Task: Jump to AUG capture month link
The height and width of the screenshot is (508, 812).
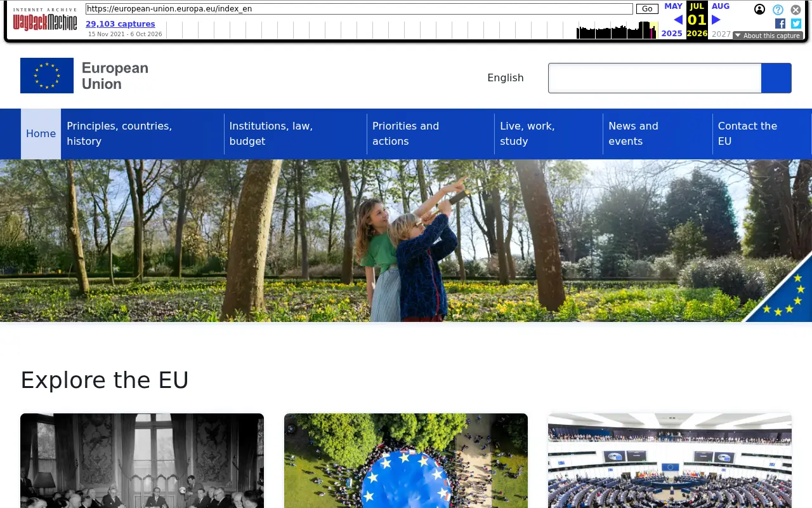Action: coord(721,6)
